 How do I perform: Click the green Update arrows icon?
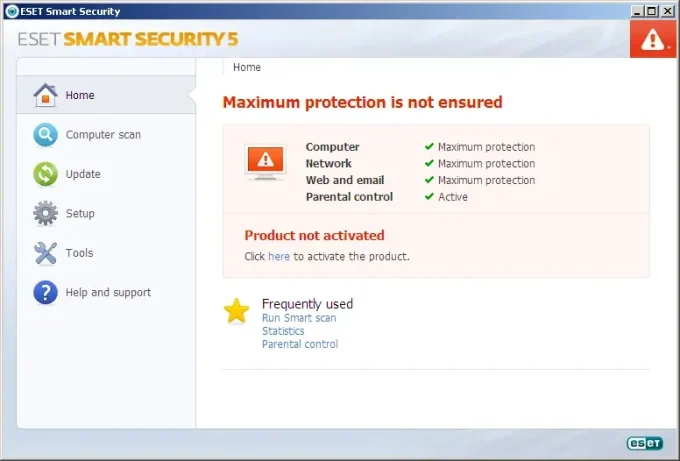pos(46,174)
